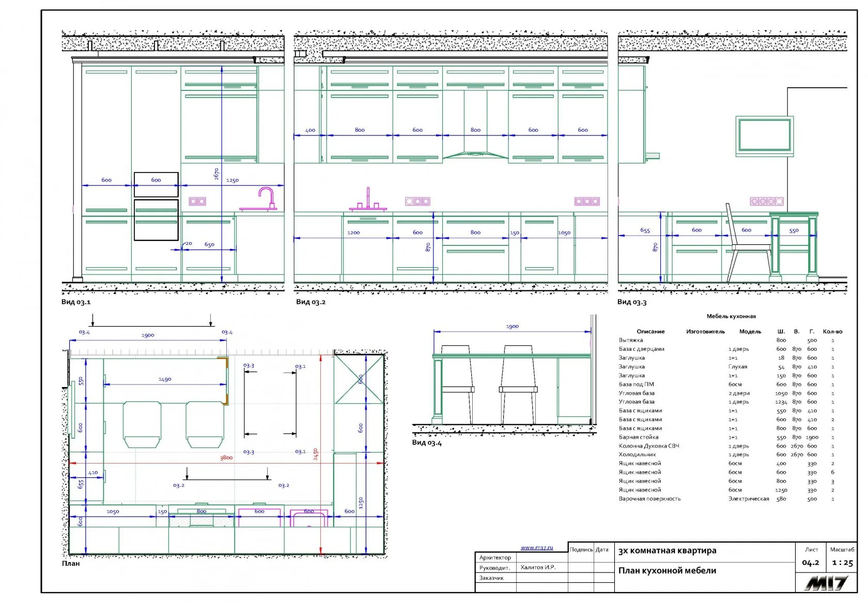Click the scale value 1 : 25
This screenshot has width=868, height=603.
point(842,563)
